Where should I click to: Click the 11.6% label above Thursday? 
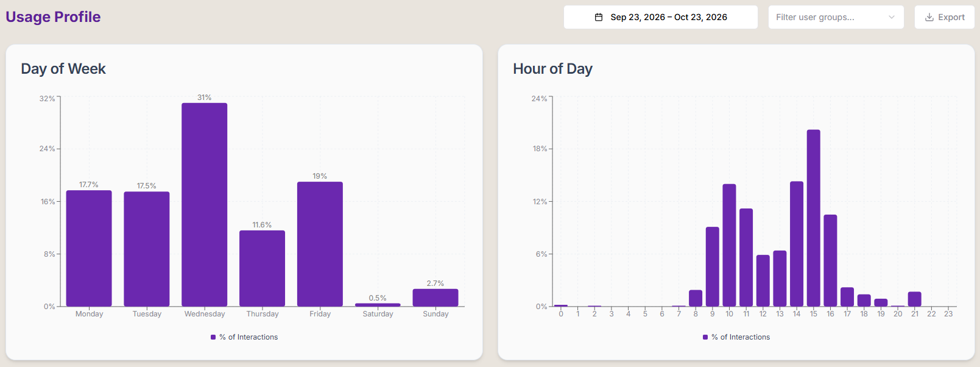pos(262,225)
